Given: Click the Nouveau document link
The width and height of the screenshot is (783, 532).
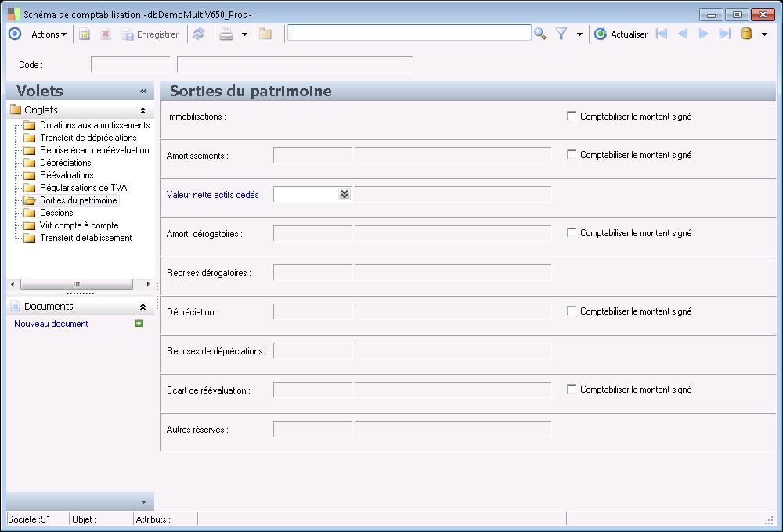Looking at the screenshot, I should click(51, 324).
